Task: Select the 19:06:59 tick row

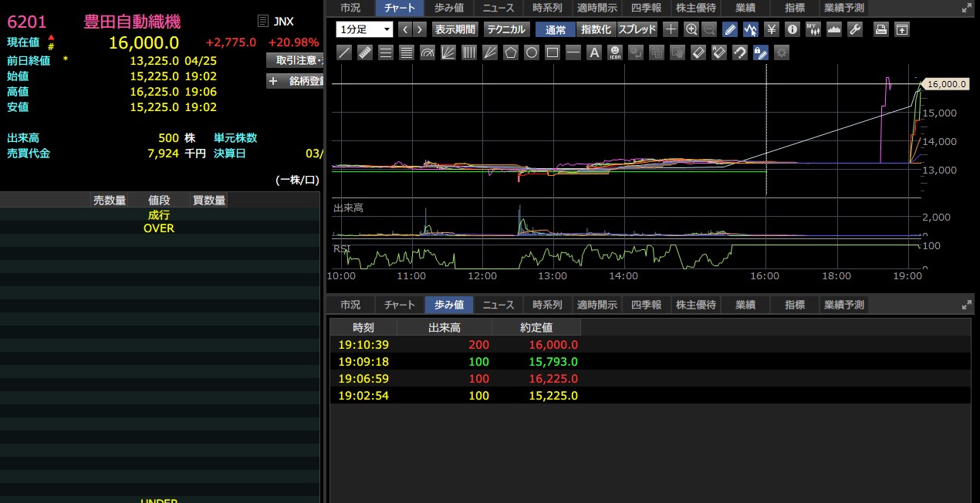Action: coord(650,379)
